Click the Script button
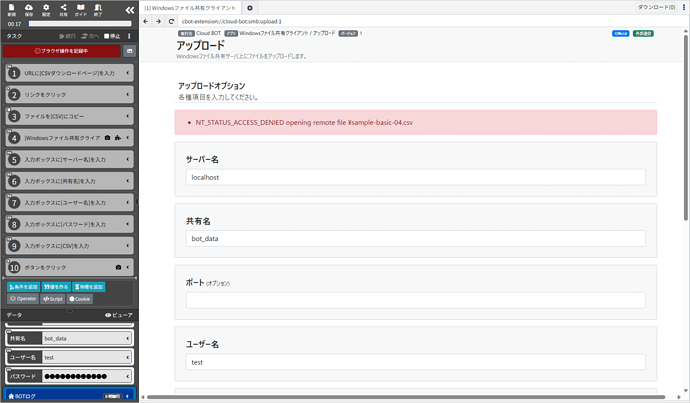 click(53, 299)
